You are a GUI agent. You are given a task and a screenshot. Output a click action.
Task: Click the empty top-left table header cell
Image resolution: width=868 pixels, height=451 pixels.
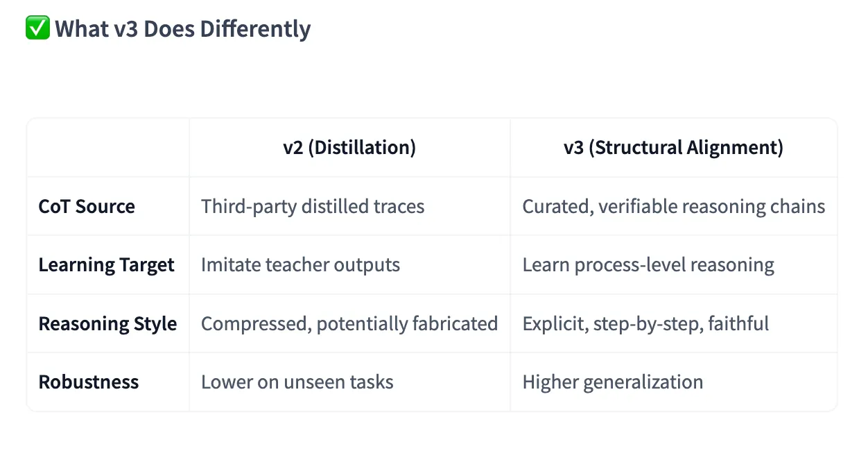(x=108, y=148)
